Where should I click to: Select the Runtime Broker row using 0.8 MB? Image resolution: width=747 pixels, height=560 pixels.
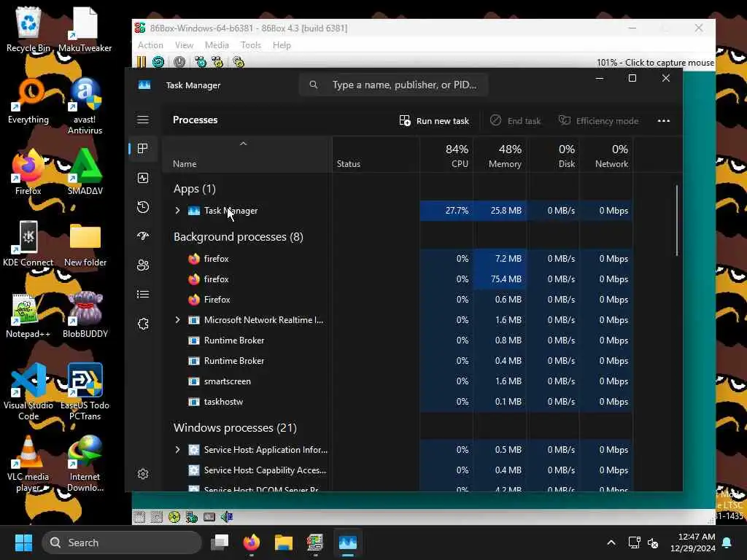pyautogui.click(x=398, y=341)
